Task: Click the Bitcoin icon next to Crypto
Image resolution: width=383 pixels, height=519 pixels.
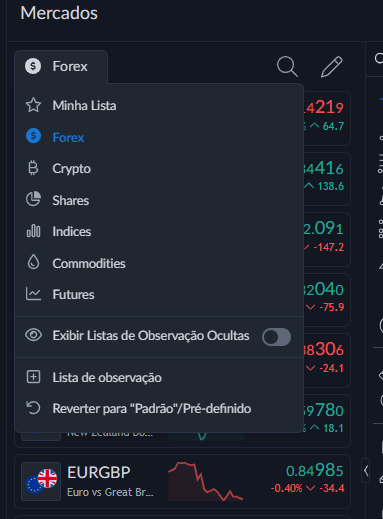Action: click(33, 168)
